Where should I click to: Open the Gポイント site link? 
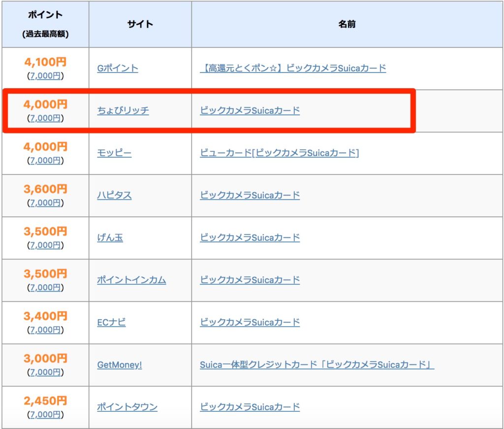pos(118,68)
